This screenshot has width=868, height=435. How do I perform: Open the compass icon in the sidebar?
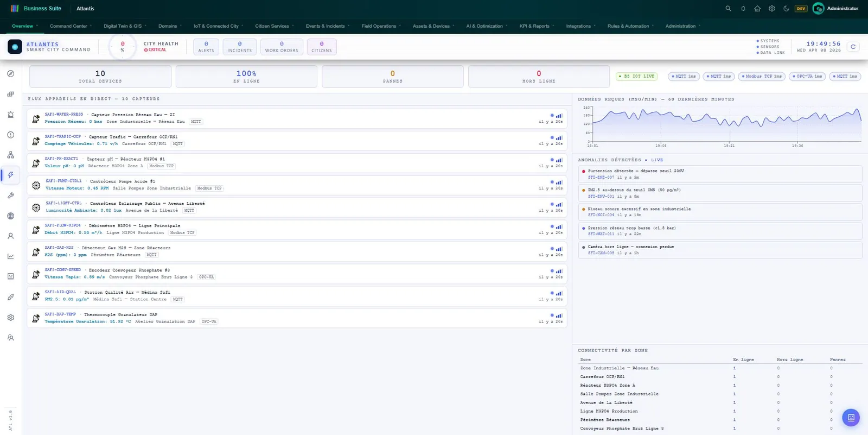11,74
